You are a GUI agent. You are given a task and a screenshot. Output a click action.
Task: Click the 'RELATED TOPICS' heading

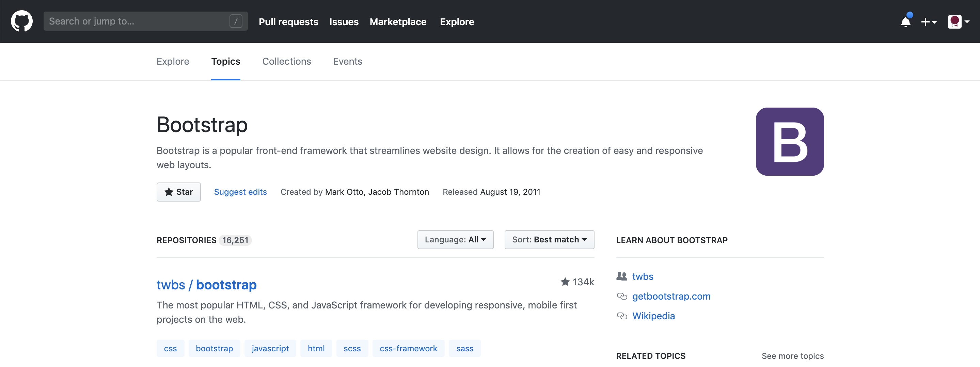tap(650, 356)
